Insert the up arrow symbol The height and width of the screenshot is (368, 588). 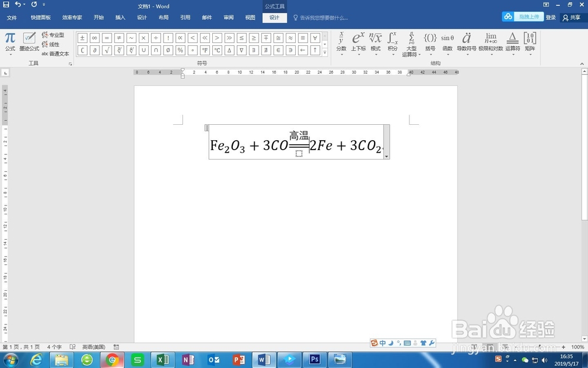(x=315, y=50)
